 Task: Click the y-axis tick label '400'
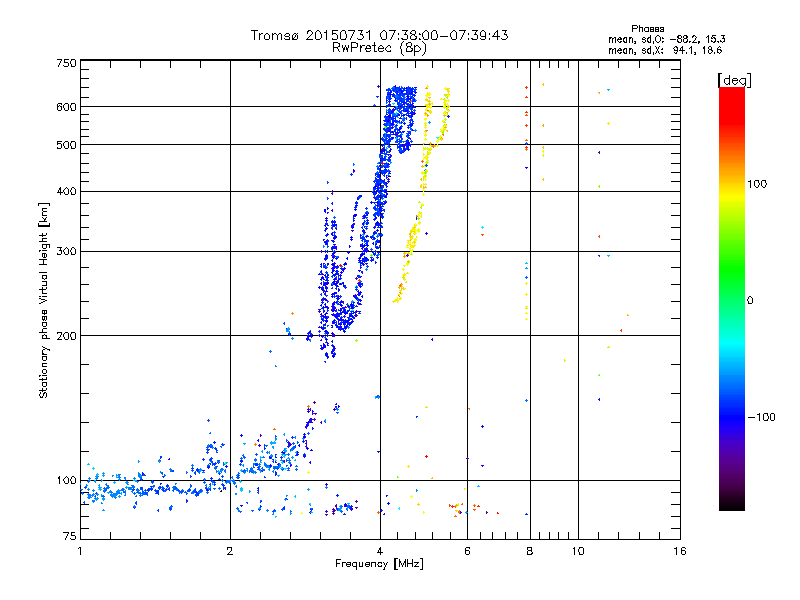click(66, 191)
